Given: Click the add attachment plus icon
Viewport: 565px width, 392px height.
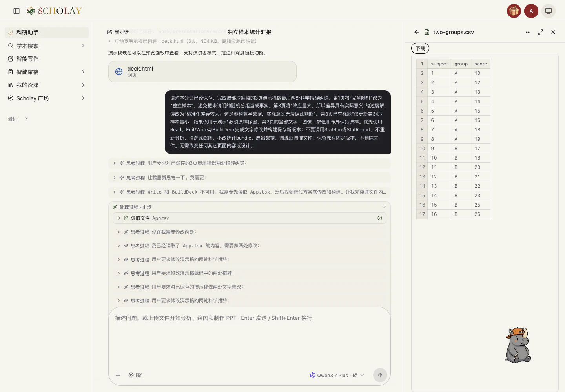Looking at the screenshot, I should point(118,375).
